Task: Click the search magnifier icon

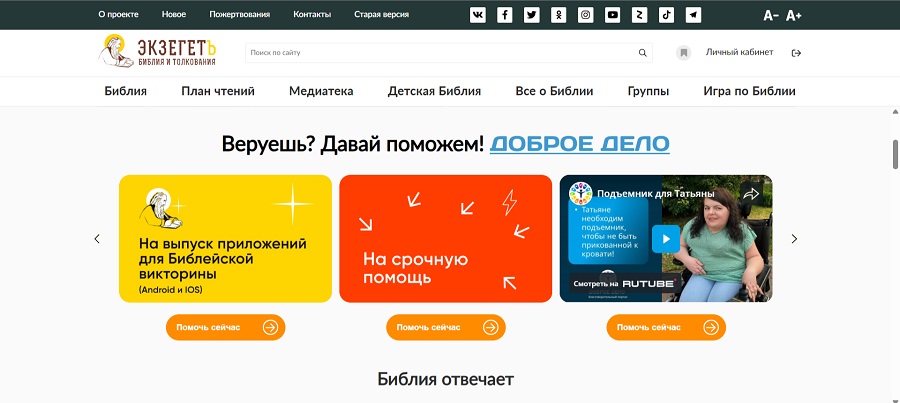Action: coord(642,53)
